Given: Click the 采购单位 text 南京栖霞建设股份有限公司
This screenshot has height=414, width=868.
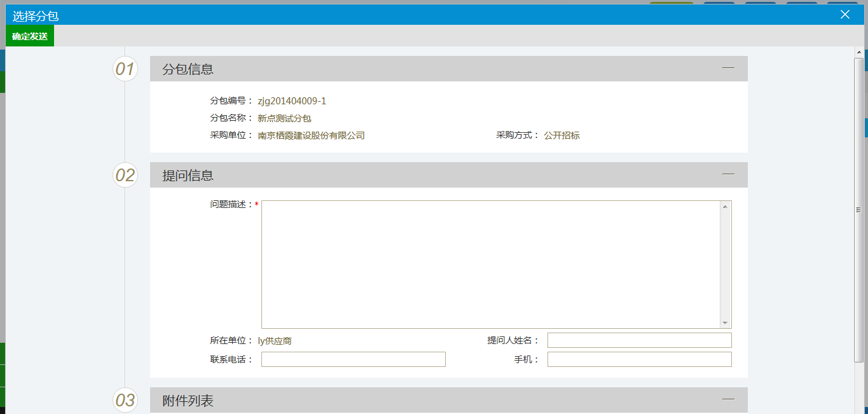Looking at the screenshot, I should pyautogui.click(x=311, y=135).
